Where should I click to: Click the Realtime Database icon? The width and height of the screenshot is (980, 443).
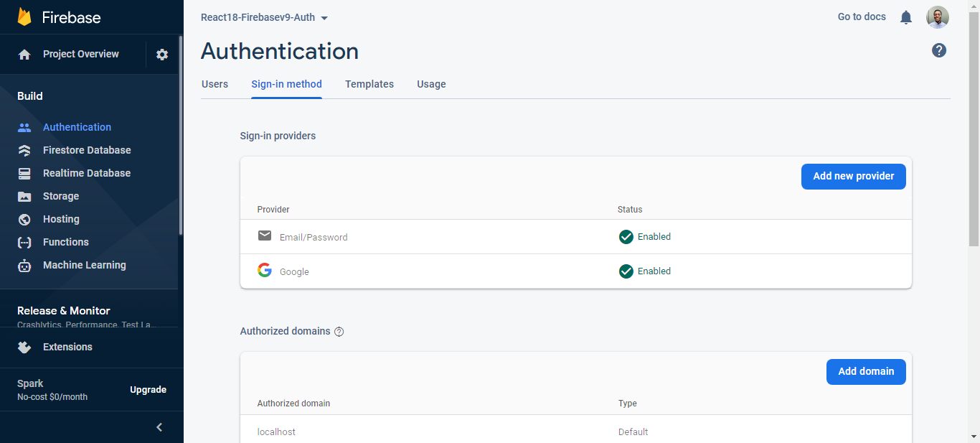(x=24, y=173)
